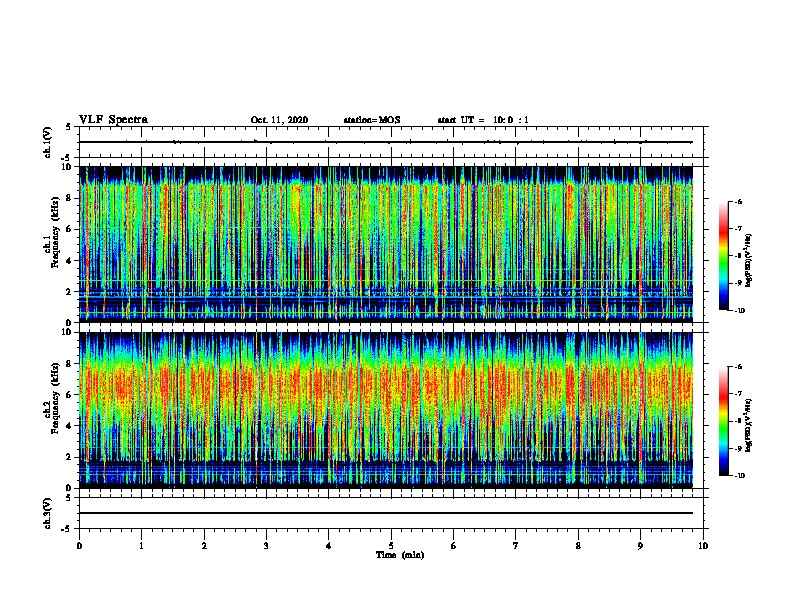Click time axis tick label "7"
792x612 pixels.
point(516,545)
